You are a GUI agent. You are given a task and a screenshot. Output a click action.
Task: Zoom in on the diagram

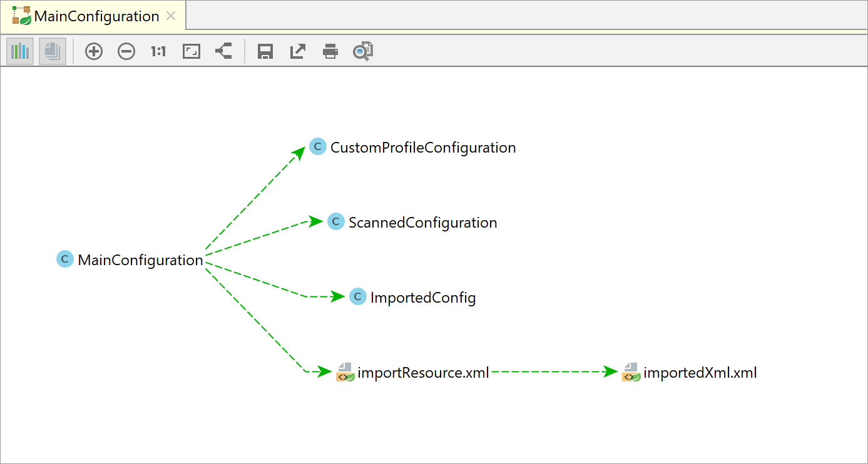pos(93,51)
